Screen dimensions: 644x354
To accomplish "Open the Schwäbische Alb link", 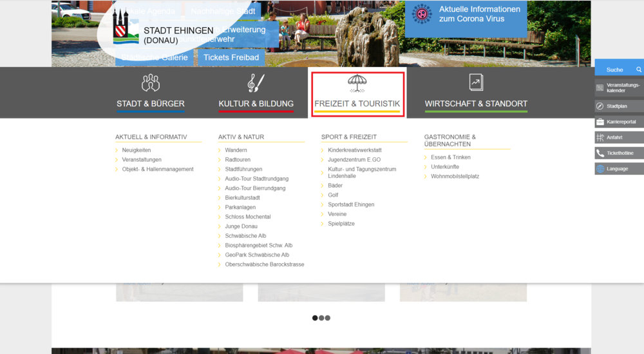I will point(245,235).
